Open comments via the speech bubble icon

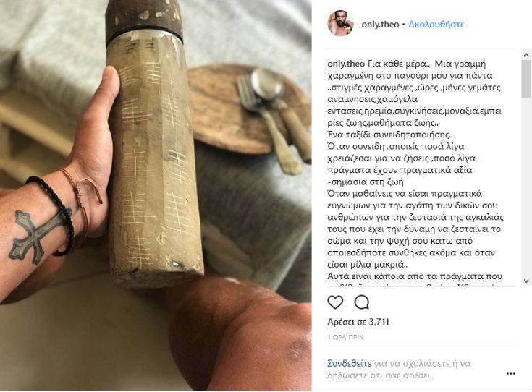[x=362, y=302]
